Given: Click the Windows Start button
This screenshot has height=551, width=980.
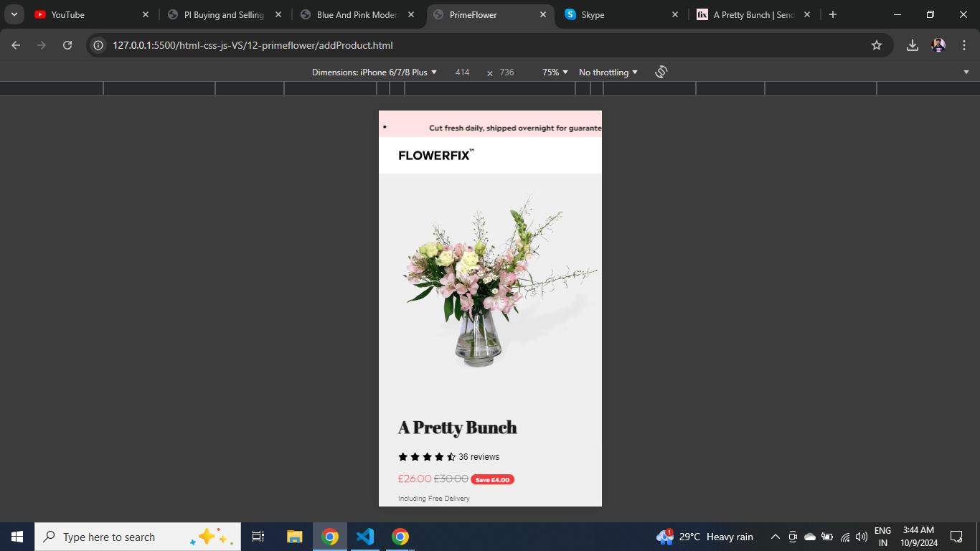Looking at the screenshot, I should pos(17,537).
